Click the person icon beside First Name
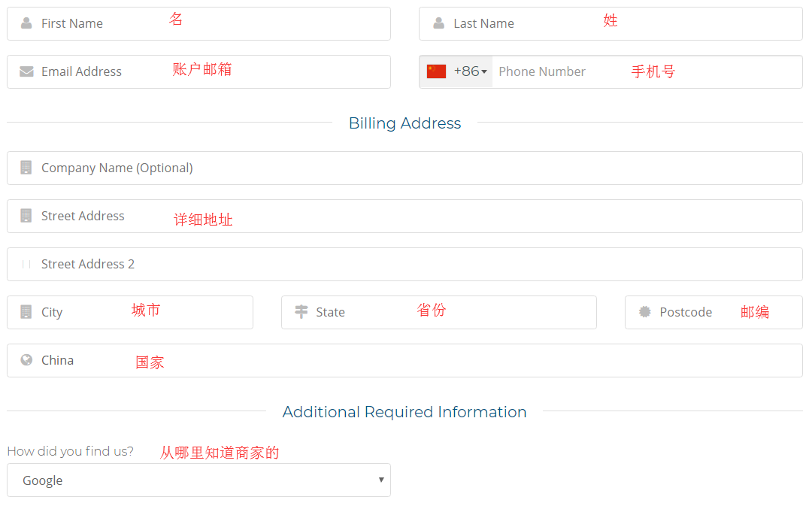Viewport: 812px width, 506px height. (x=26, y=23)
